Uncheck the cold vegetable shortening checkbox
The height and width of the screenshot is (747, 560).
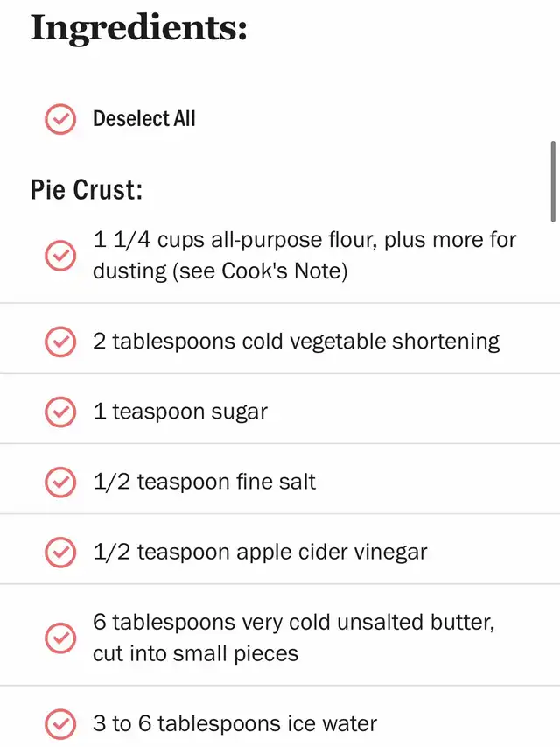coord(60,342)
